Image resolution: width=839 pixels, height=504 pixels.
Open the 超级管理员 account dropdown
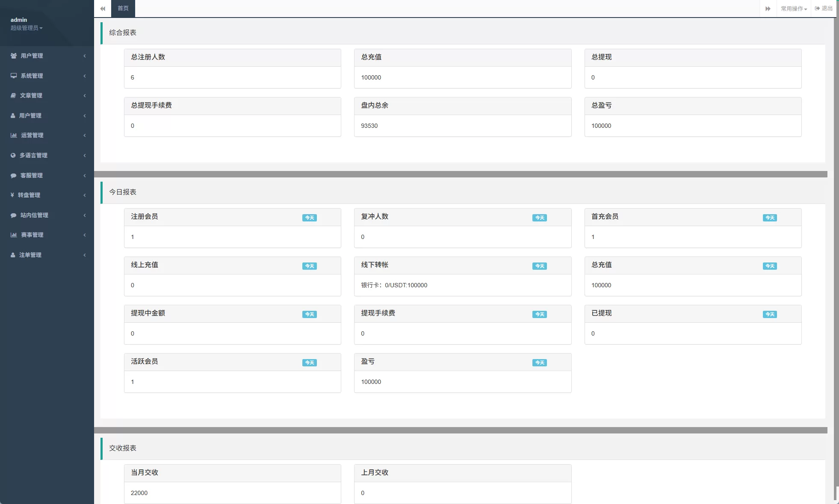coord(27,28)
